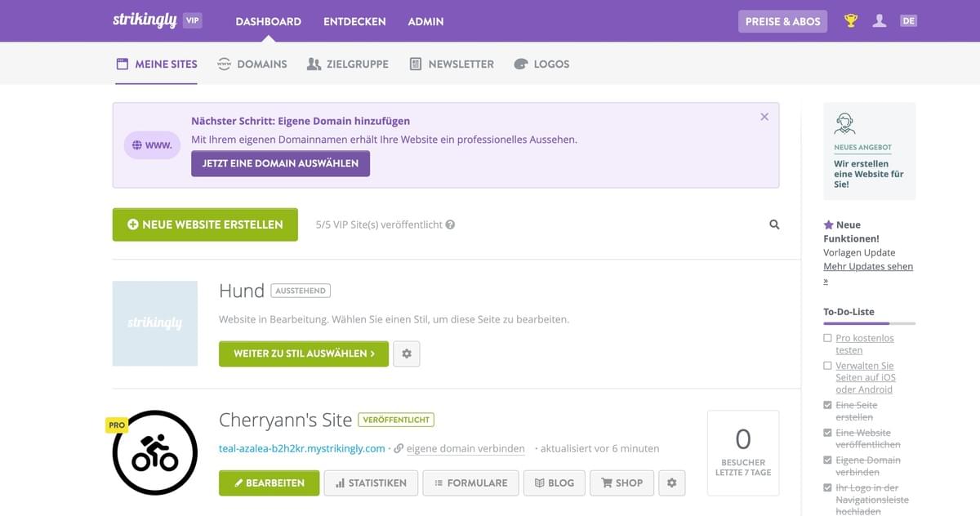
Task: Click eigene domain verbinden link
Action: 465,448
